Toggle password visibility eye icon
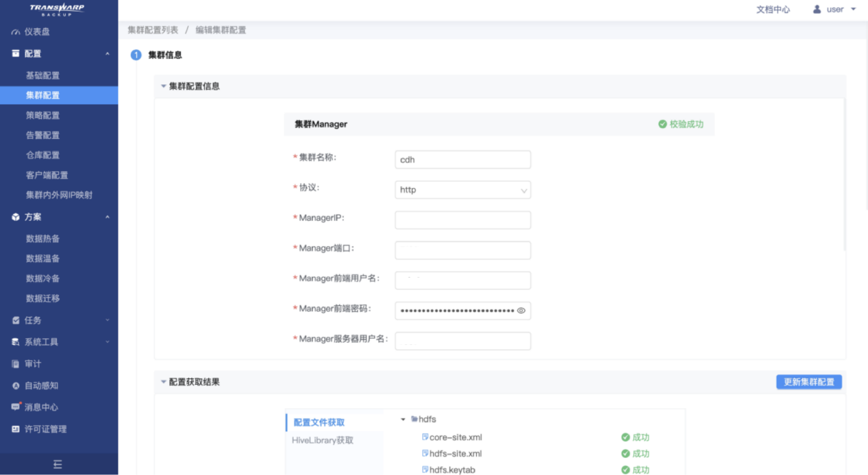The width and height of the screenshot is (868, 475). pyautogui.click(x=521, y=311)
